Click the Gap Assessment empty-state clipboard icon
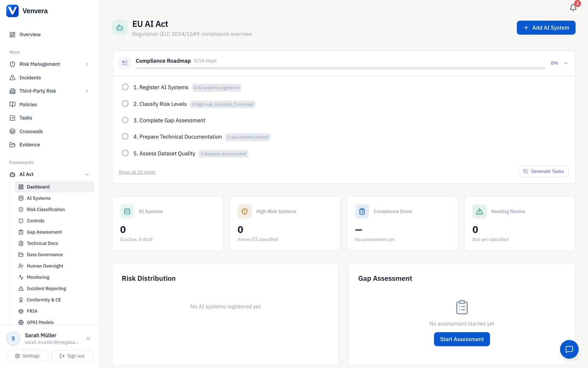Screen dimensions: 588x368 (x=462, y=307)
